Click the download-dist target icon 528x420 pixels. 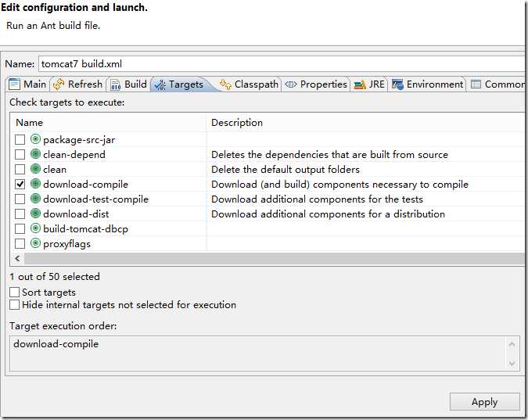(35, 213)
